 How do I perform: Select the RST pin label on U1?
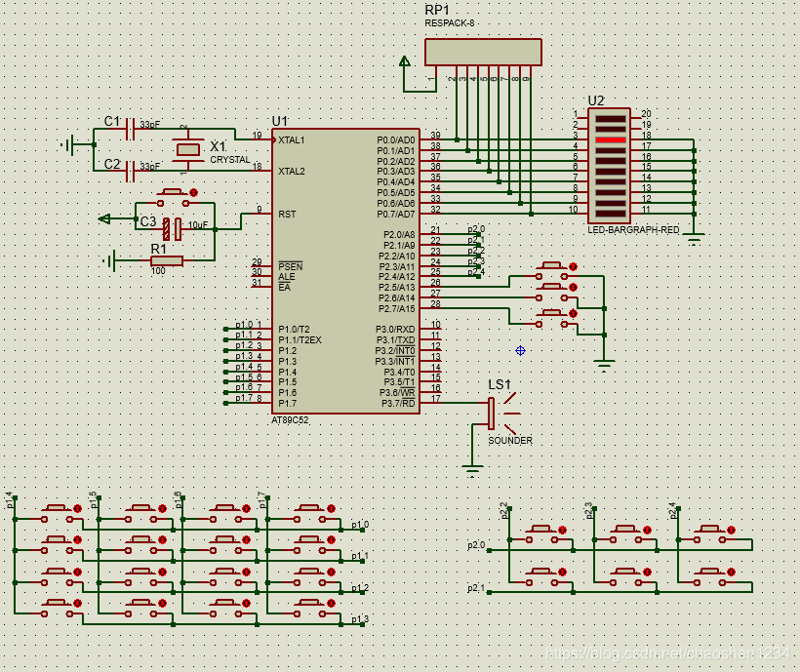[x=287, y=215]
